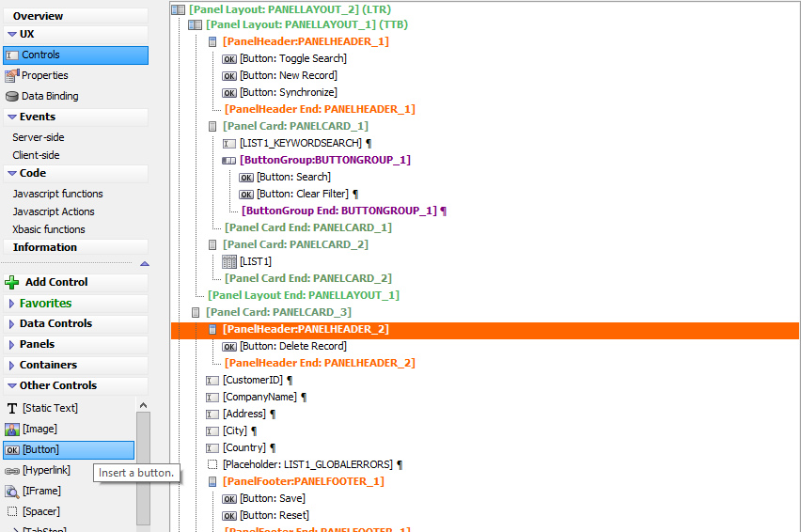The image size is (801, 532).
Task: Click the PANELFOOTER_1 footer icon
Action: click(212, 482)
